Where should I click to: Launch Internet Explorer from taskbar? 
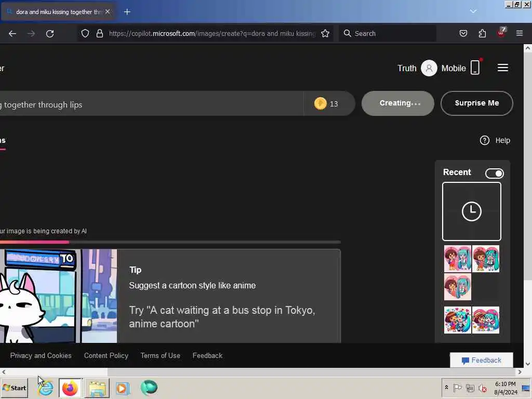46,388
